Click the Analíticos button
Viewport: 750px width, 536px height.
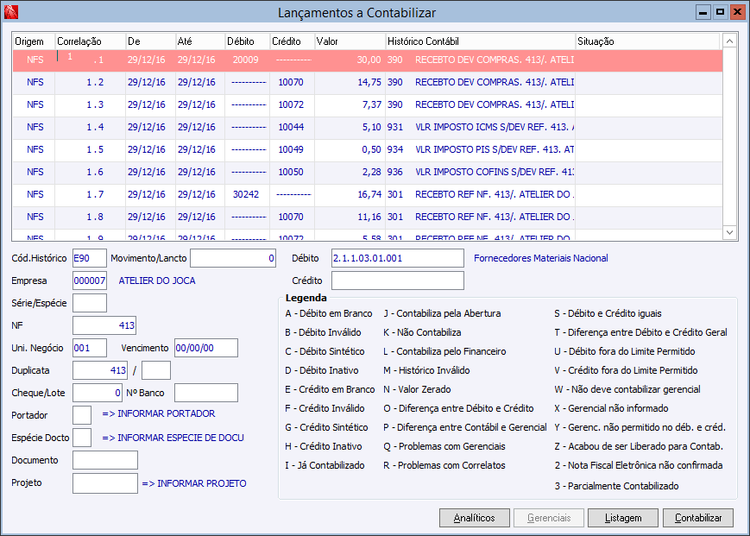(474, 518)
